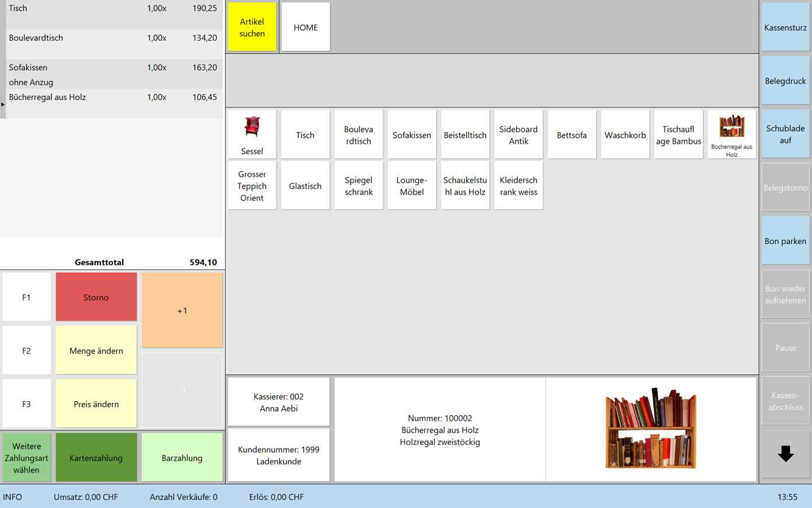Click Belegdruck to print receipt
812x508 pixels.
tap(785, 81)
